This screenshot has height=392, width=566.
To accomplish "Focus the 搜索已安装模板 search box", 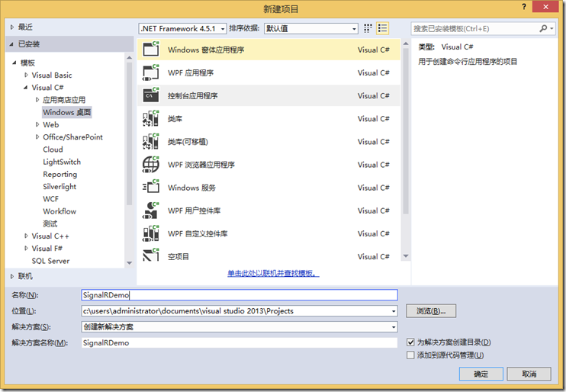I will pyautogui.click(x=474, y=28).
